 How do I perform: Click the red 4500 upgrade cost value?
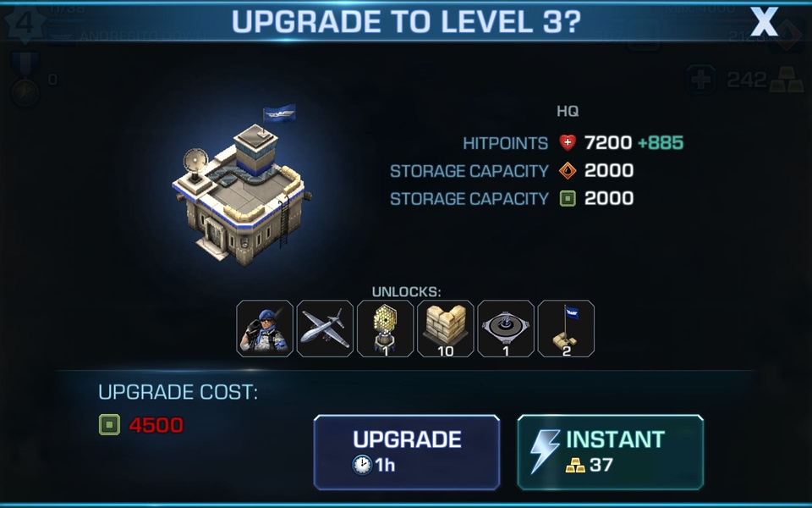click(156, 425)
